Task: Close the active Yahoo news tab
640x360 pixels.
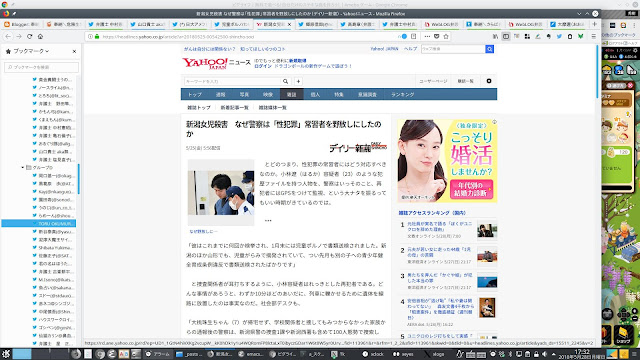Action: [x=289, y=24]
